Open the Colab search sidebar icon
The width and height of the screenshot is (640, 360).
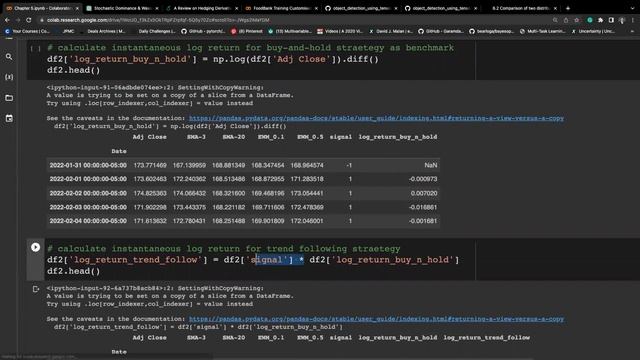9,57
